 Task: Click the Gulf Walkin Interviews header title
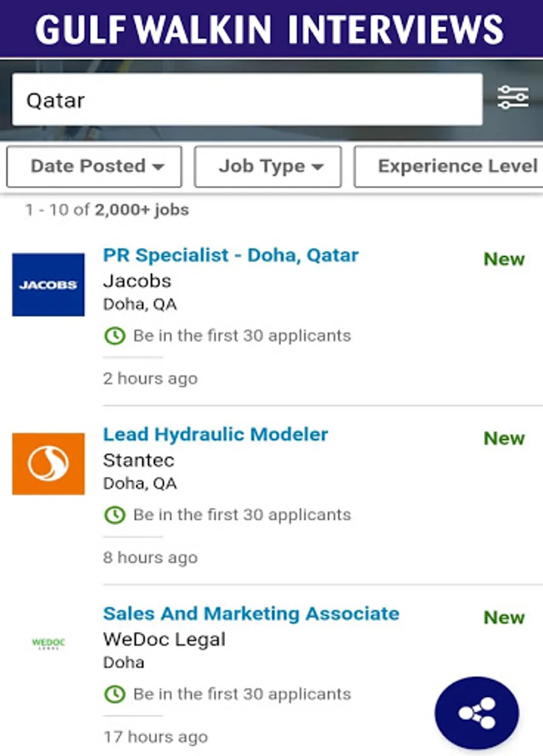[x=270, y=29]
